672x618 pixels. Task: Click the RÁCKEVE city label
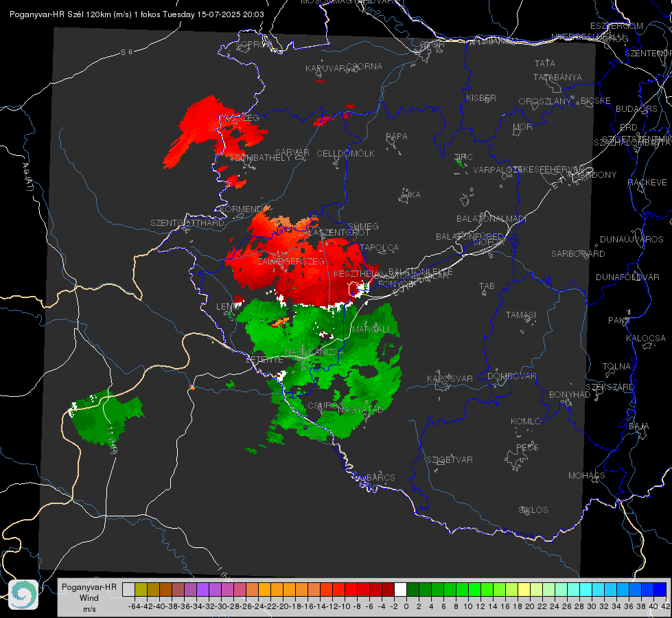(647, 183)
